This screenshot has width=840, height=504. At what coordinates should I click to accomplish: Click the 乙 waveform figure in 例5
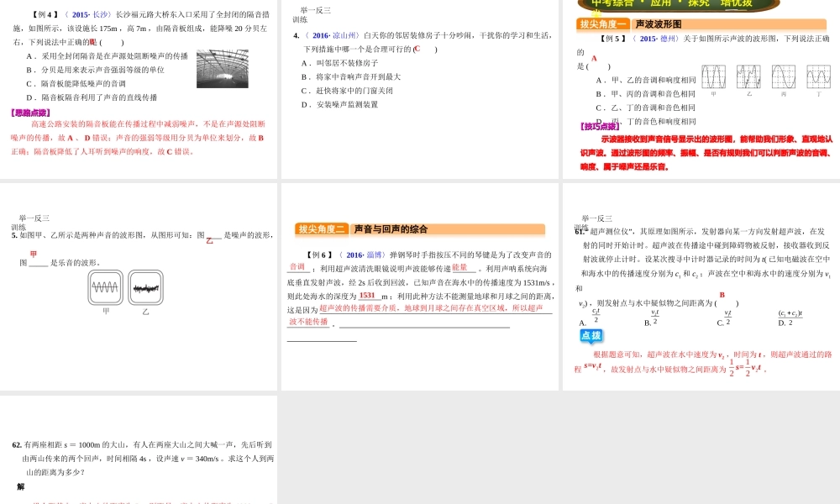[x=748, y=76]
